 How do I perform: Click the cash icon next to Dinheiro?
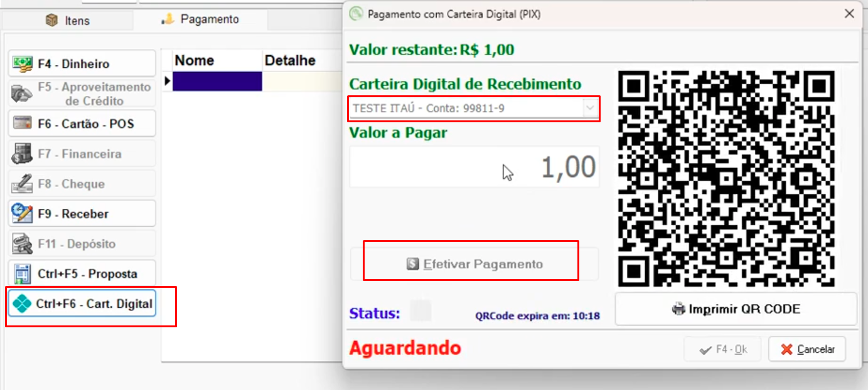[23, 64]
